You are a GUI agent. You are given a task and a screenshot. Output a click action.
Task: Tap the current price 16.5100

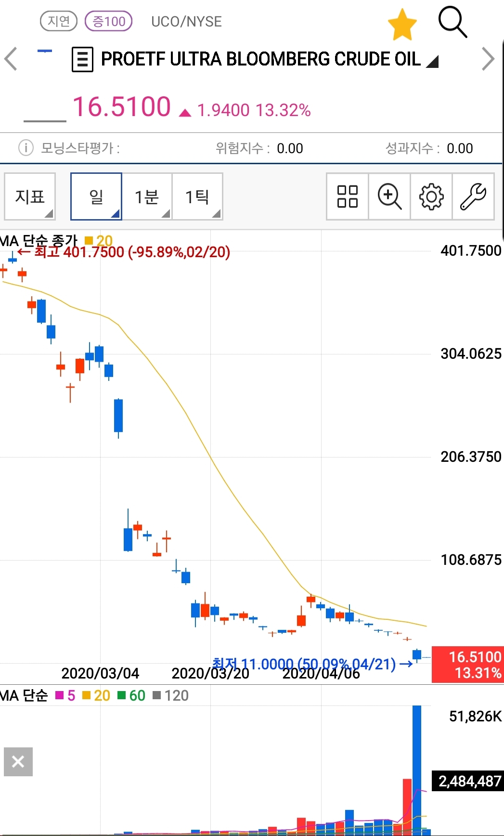pos(122,106)
